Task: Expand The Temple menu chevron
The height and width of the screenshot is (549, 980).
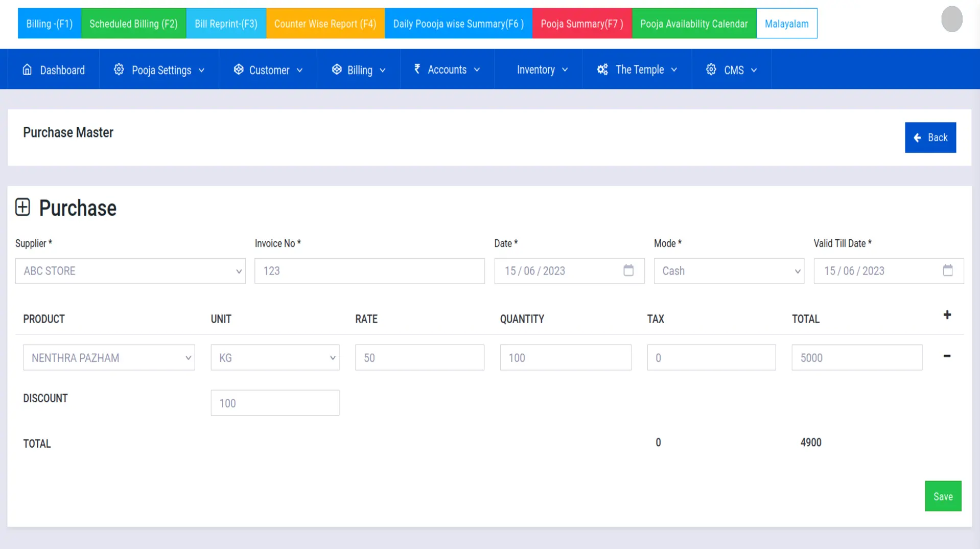Action: [674, 70]
